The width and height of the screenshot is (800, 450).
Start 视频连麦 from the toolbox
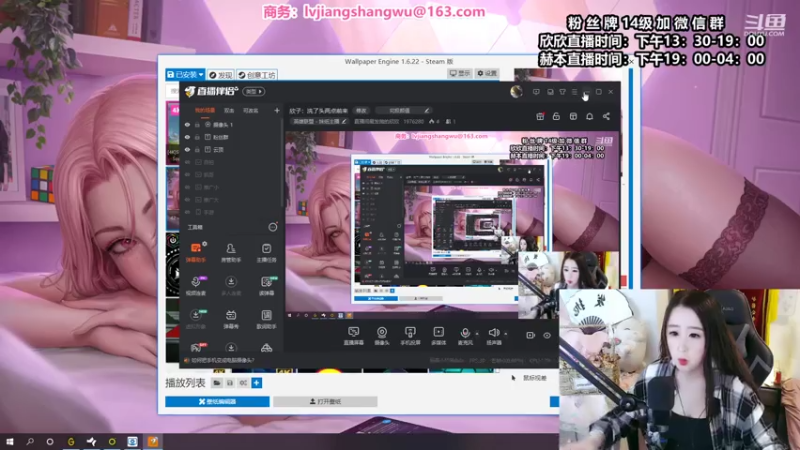coord(196,286)
